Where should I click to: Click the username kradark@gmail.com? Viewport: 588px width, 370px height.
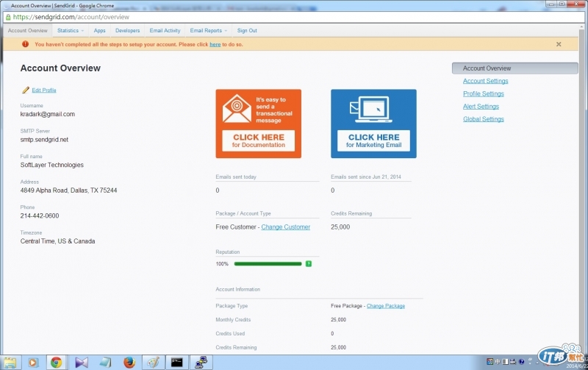pos(48,114)
